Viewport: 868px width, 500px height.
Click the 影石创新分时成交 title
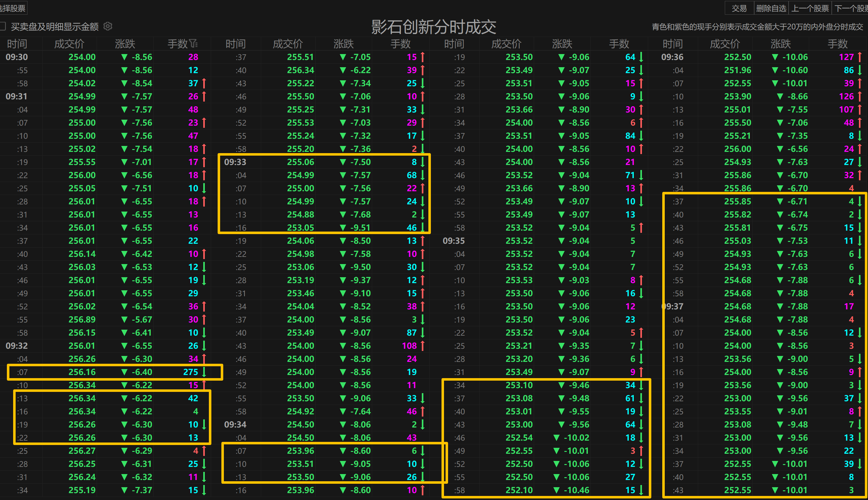coord(433,27)
